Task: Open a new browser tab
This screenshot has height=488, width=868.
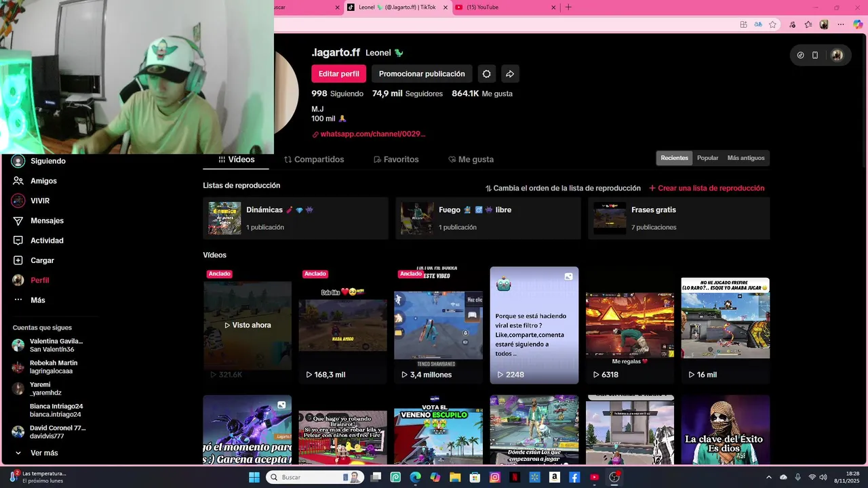Action: click(568, 7)
